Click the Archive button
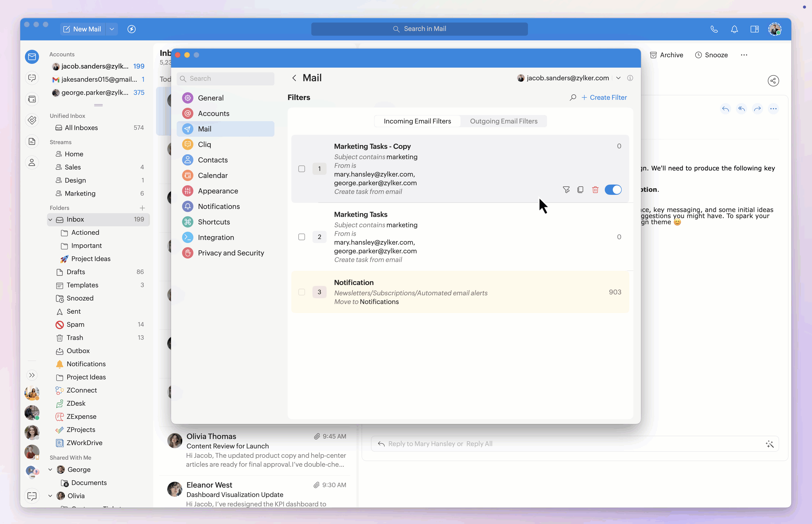Screen dimensions: 812x524 click(x=666, y=55)
